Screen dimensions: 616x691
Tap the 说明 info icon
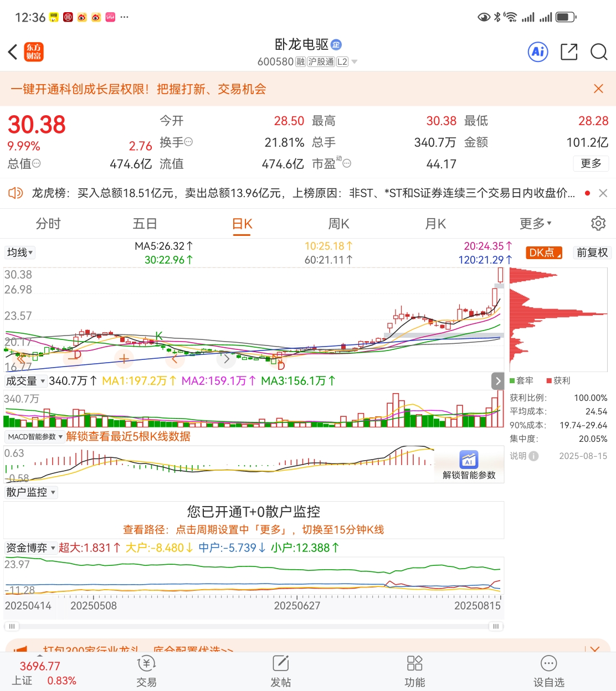(x=533, y=456)
